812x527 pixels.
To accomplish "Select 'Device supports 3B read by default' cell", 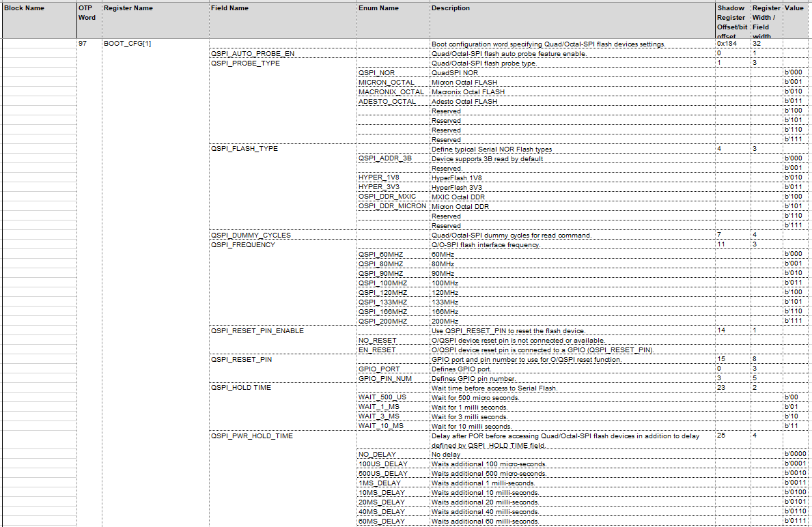I will tap(572, 158).
